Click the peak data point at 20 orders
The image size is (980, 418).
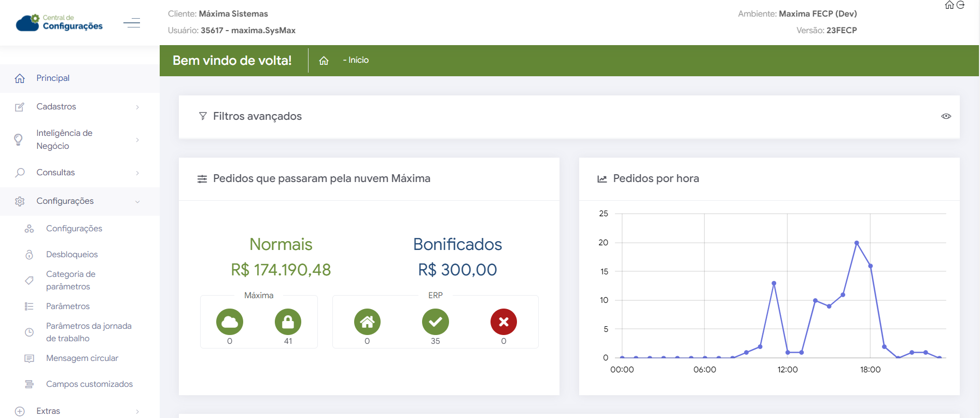857,243
